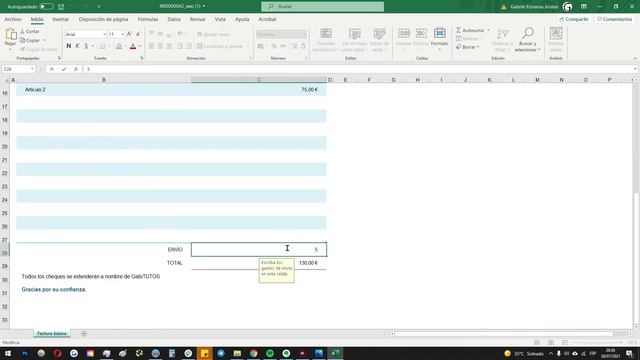Open the Copiar dropdown arrow
The width and height of the screenshot is (640, 360).
(x=44, y=40)
